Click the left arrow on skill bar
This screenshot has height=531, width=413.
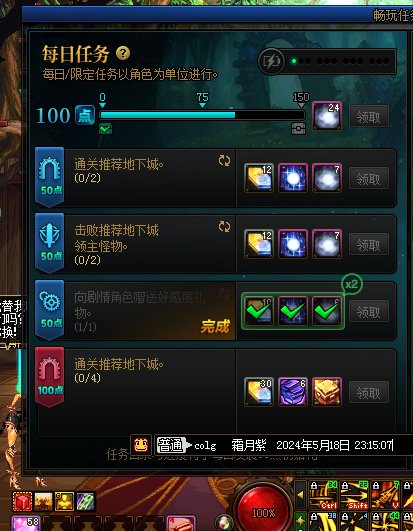[x=300, y=495]
